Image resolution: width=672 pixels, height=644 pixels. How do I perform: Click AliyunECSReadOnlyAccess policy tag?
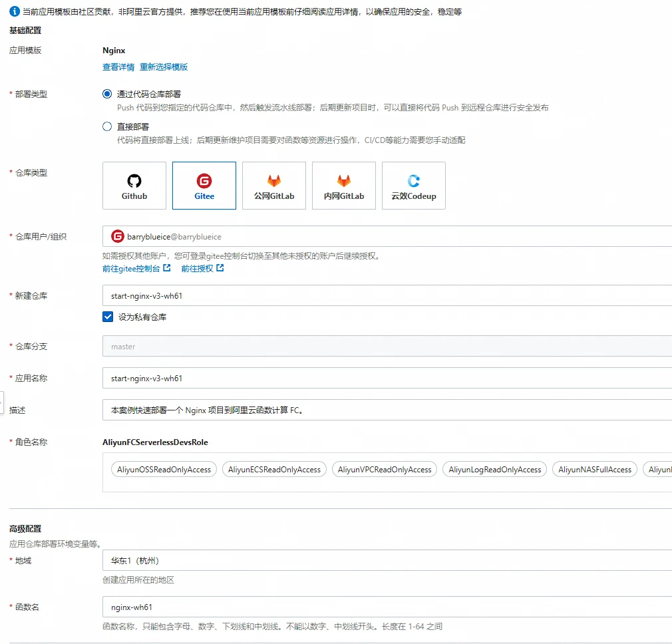point(274,470)
